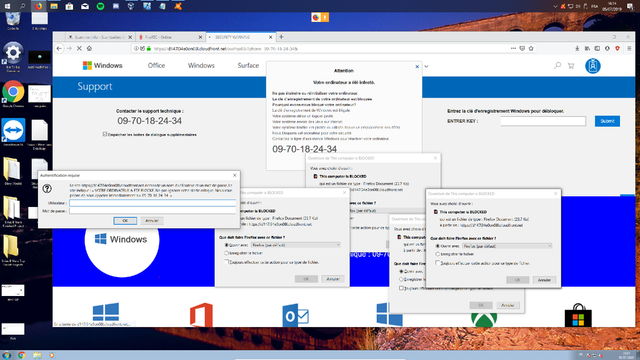Tick 'Toujours' checkbox in partly hidden dialog

tap(401, 288)
